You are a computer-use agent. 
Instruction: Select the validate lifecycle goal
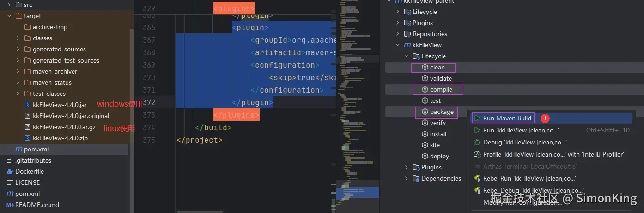(x=441, y=78)
